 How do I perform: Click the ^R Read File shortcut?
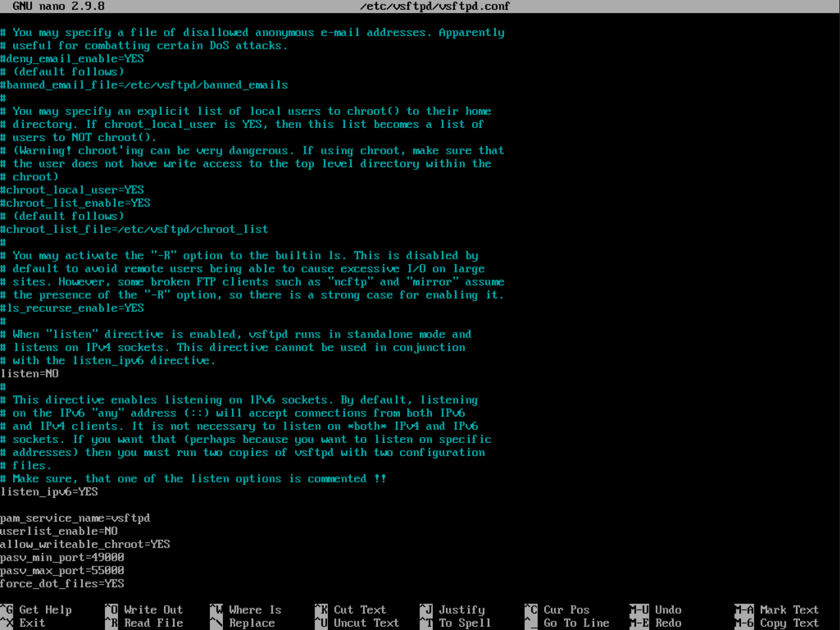pyautogui.click(x=144, y=623)
